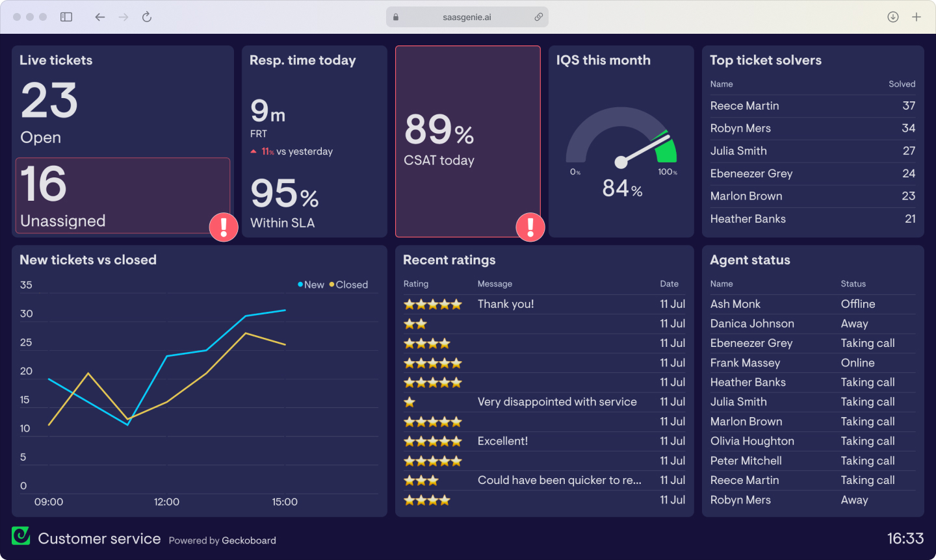Click the green Geckoboard logo bottom left

pos(21,535)
